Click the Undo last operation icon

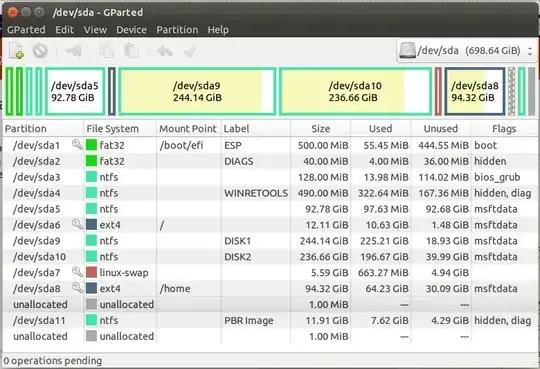point(165,51)
